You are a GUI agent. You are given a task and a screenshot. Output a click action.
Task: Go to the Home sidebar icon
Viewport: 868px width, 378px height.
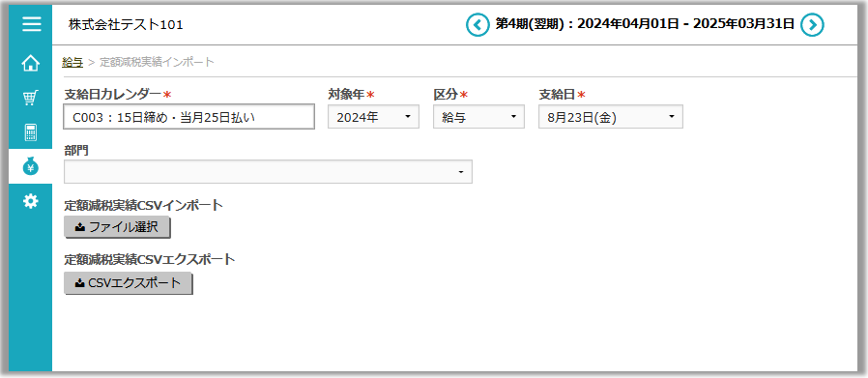click(30, 63)
